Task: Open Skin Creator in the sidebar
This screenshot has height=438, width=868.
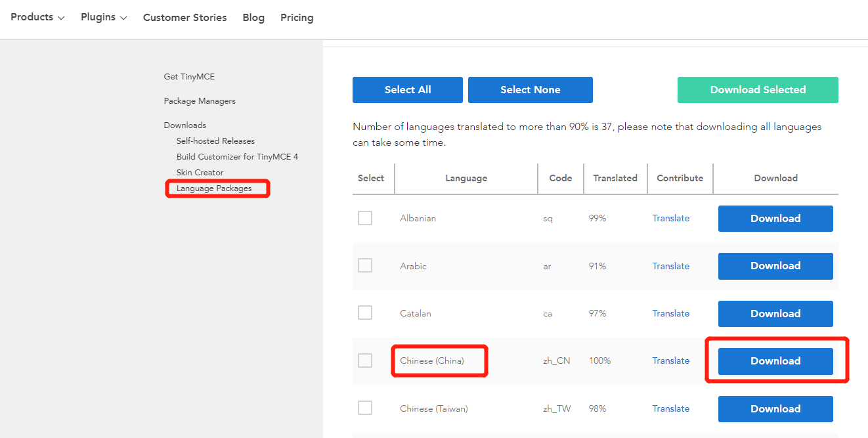Action: coord(200,173)
